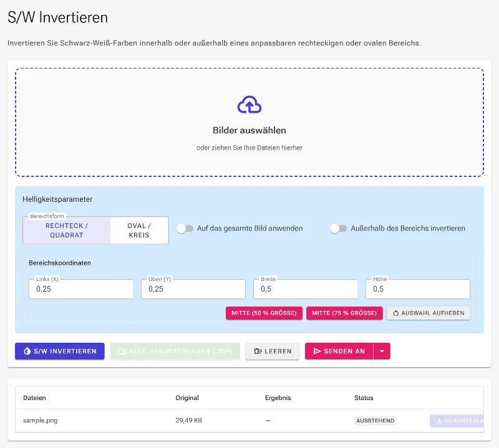Click the Leeren button
The height and width of the screenshot is (448, 499).
(x=273, y=351)
